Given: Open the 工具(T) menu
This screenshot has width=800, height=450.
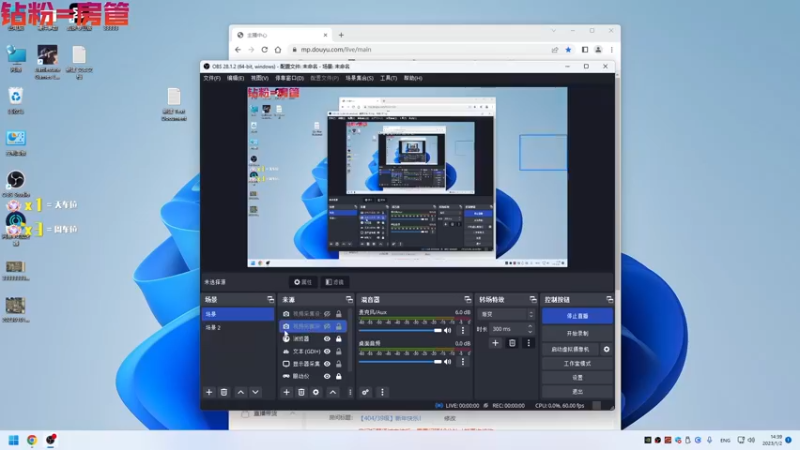Looking at the screenshot, I should point(388,78).
